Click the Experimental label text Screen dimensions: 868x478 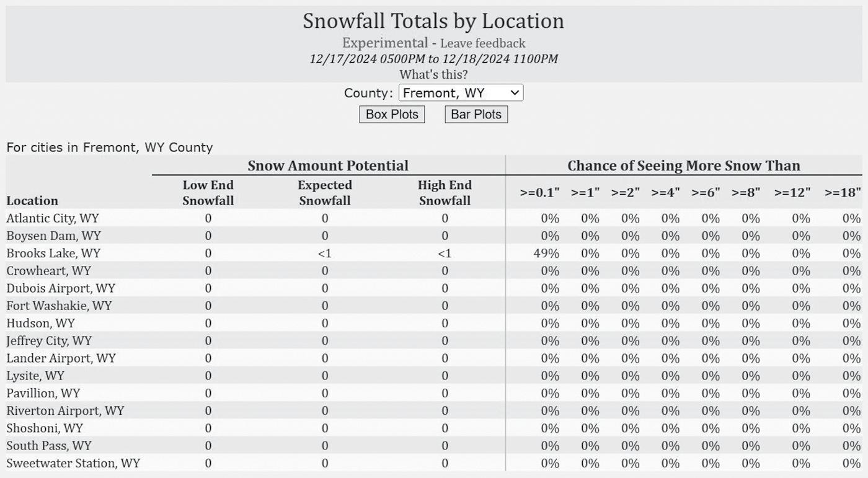[x=384, y=43]
